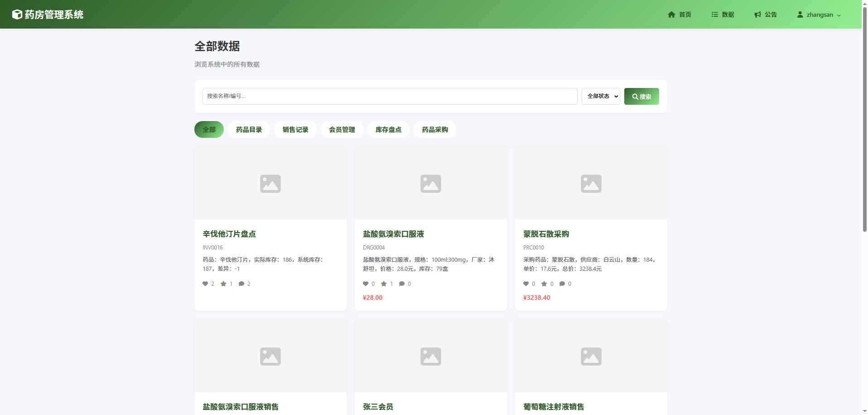Click the price ¥3238.40
Image resolution: width=868 pixels, height=415 pixels.
536,298
